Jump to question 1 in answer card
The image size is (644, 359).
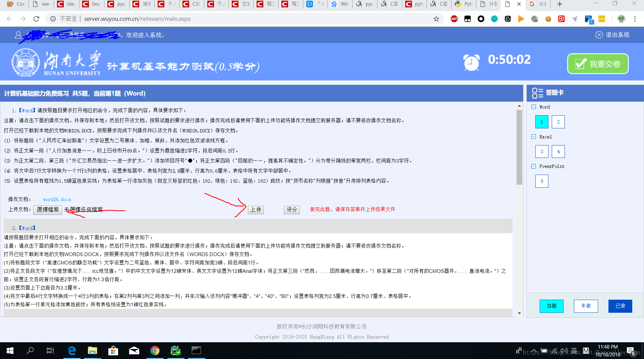point(542,122)
